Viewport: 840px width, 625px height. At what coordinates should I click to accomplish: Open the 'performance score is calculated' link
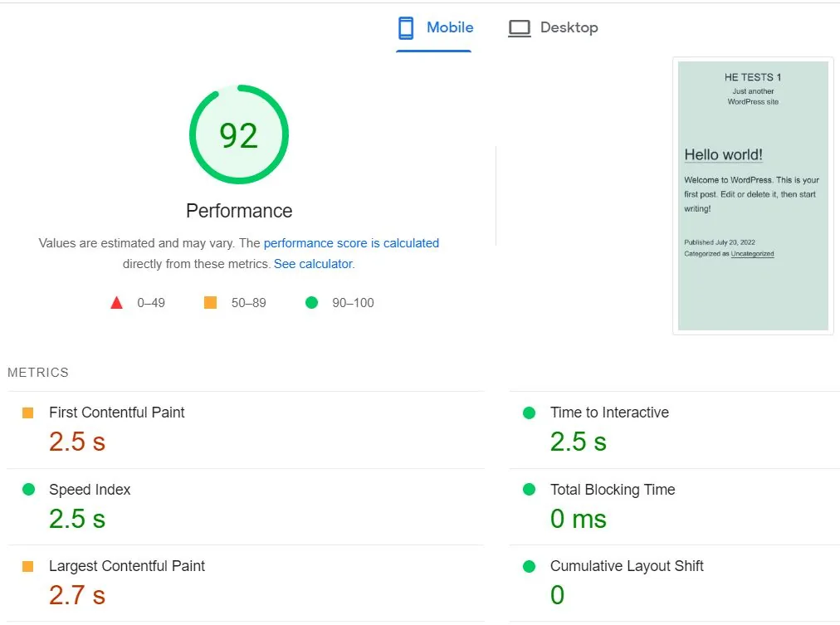coord(351,243)
